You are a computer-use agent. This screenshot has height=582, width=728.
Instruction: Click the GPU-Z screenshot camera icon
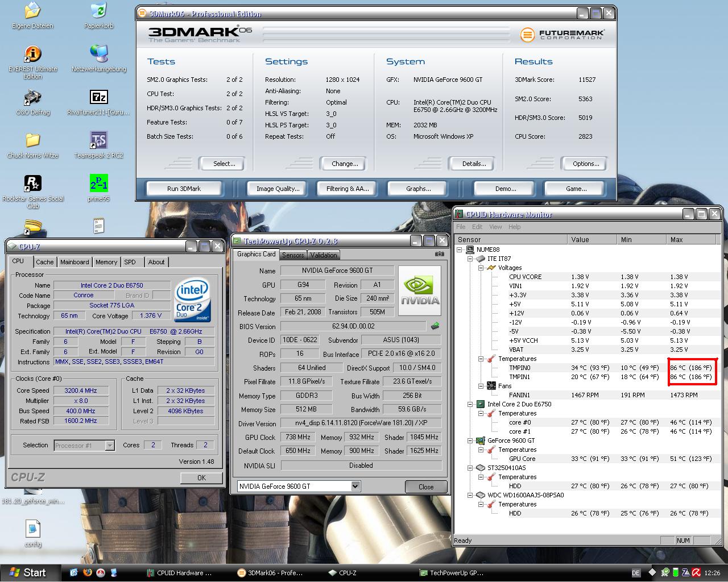coord(440,254)
